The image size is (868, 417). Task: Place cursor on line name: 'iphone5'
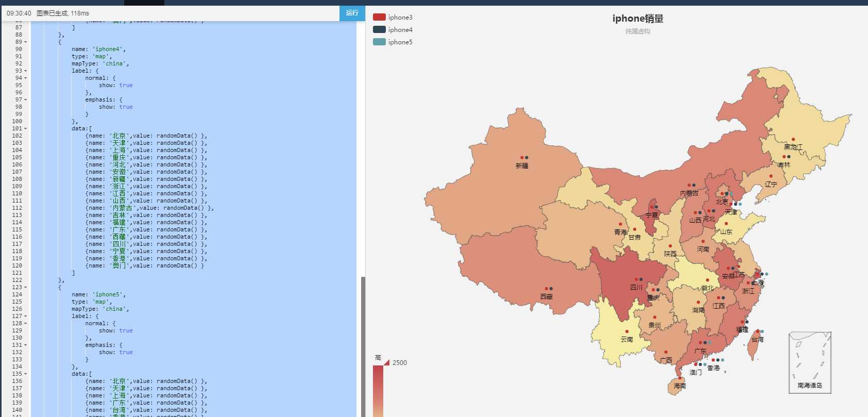(98, 294)
